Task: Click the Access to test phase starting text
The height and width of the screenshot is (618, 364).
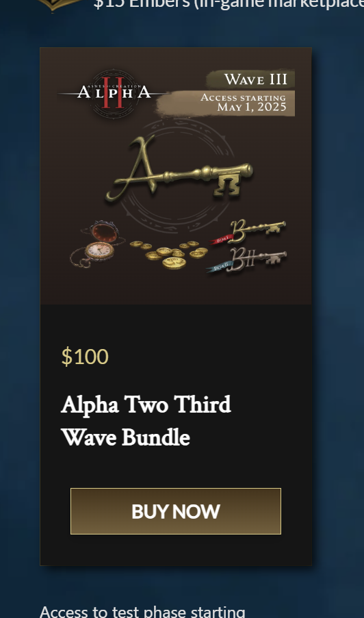Action: (x=142, y=612)
